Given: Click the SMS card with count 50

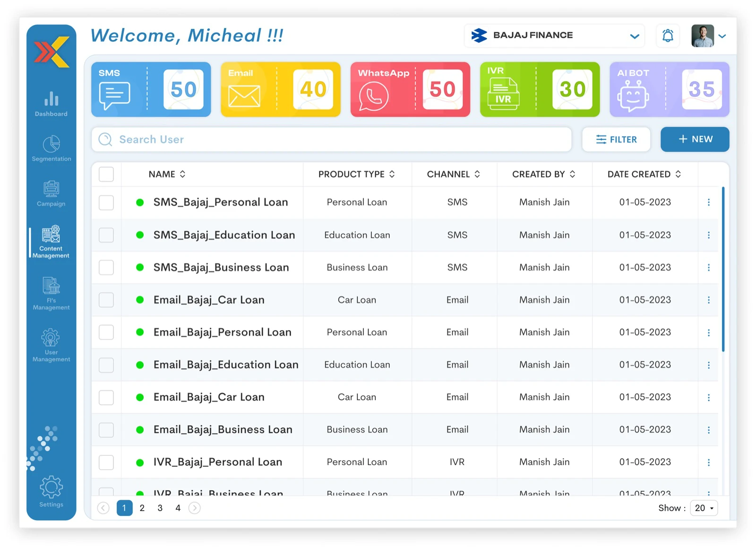Looking at the screenshot, I should click(151, 89).
